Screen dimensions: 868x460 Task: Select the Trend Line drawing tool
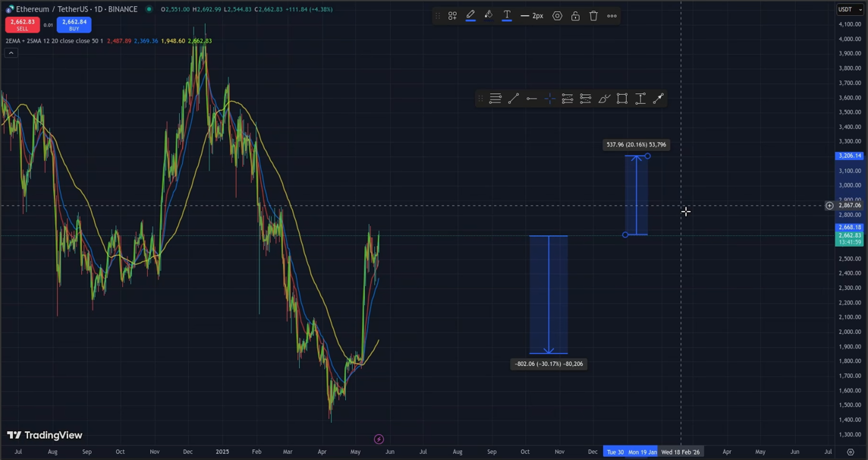[x=513, y=99]
